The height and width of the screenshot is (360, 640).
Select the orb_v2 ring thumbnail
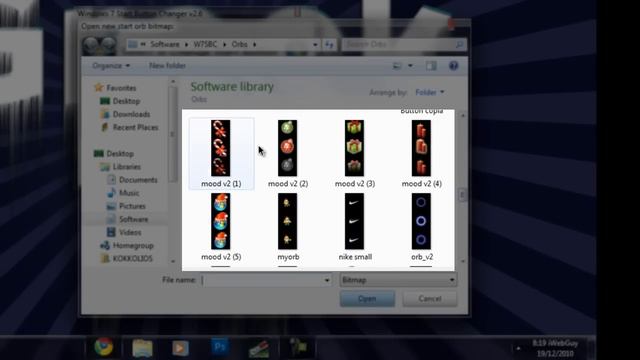tap(421, 221)
